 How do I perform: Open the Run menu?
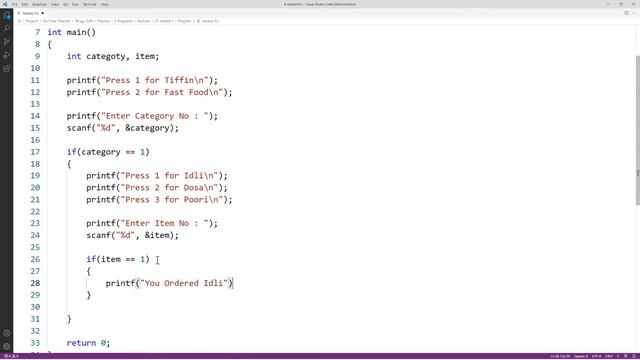[75, 4]
